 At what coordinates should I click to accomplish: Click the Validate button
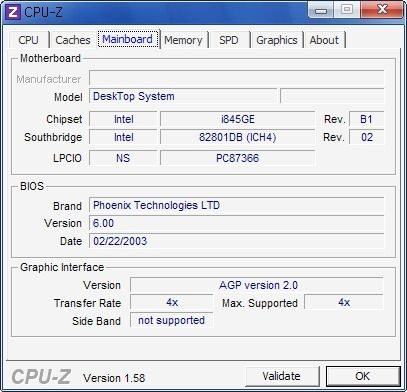281,376
